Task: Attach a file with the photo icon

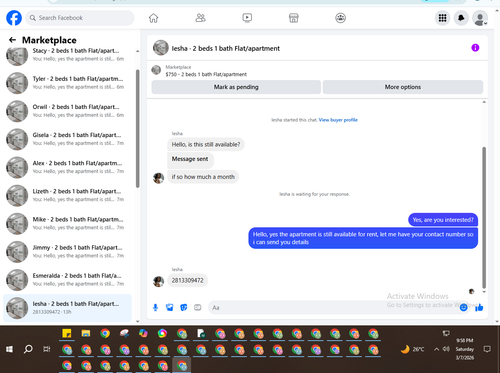Action: [169, 307]
